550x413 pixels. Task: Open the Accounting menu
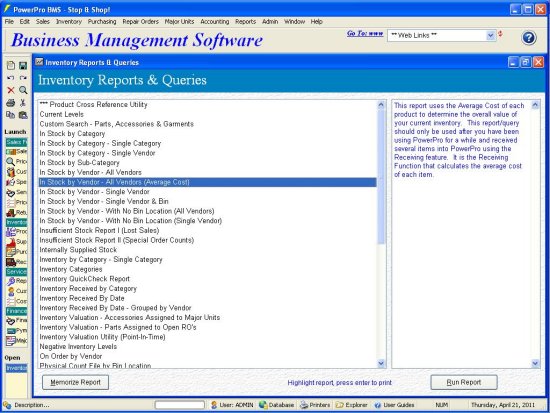[215, 21]
